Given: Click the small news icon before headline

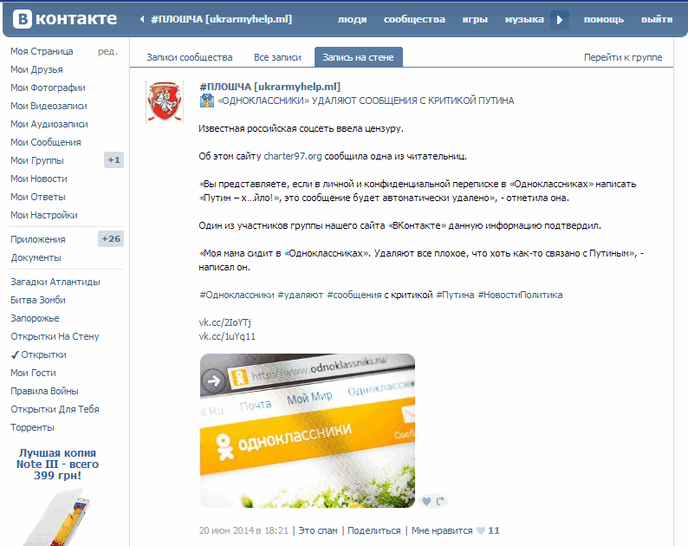Looking at the screenshot, I should coord(207,101).
